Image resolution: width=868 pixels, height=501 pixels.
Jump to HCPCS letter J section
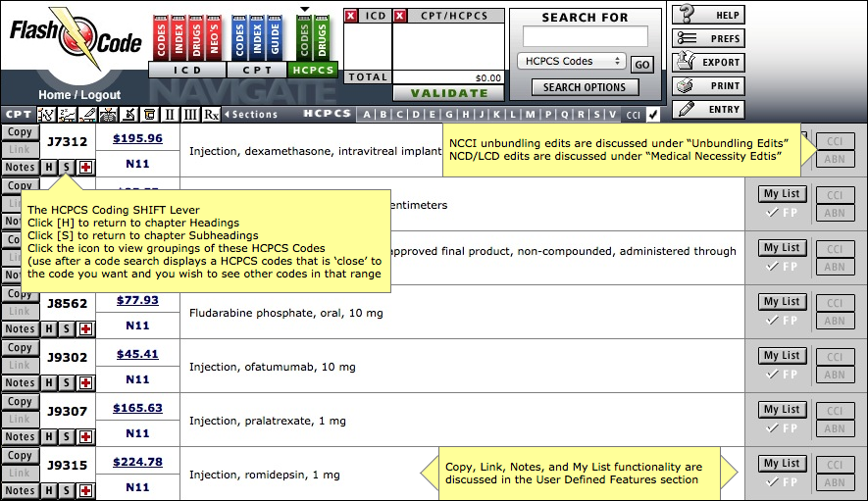[x=482, y=115]
